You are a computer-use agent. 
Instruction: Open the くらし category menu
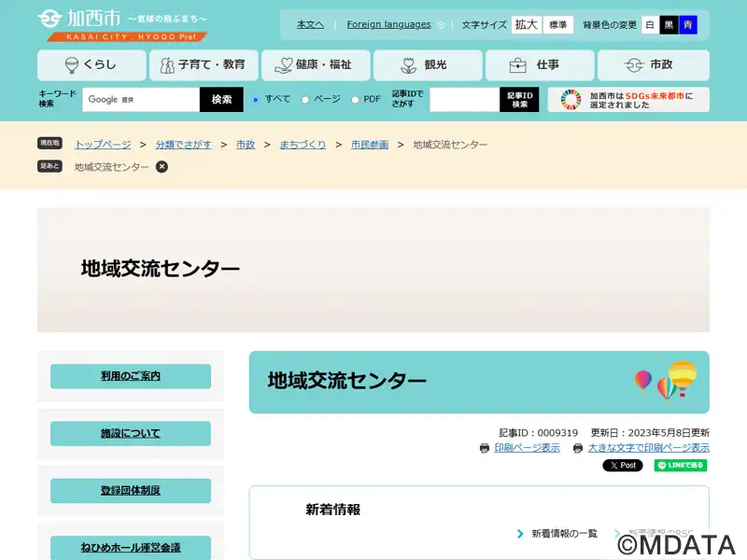tap(92, 65)
